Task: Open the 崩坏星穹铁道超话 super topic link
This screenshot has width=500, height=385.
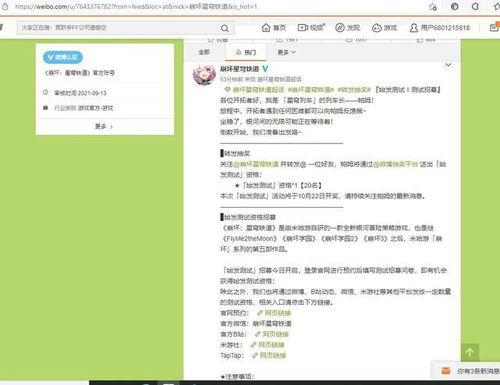Action: pyautogui.click(x=258, y=90)
